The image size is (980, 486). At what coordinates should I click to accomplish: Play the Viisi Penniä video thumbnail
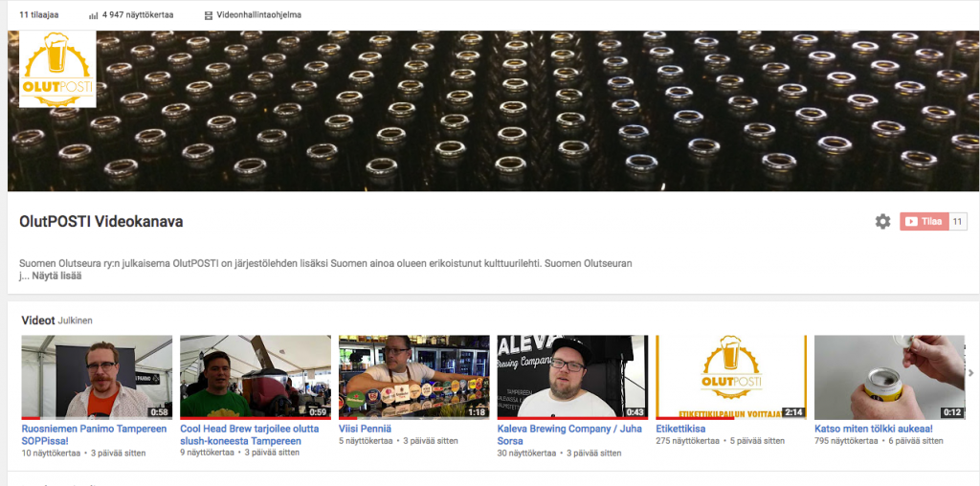click(414, 377)
